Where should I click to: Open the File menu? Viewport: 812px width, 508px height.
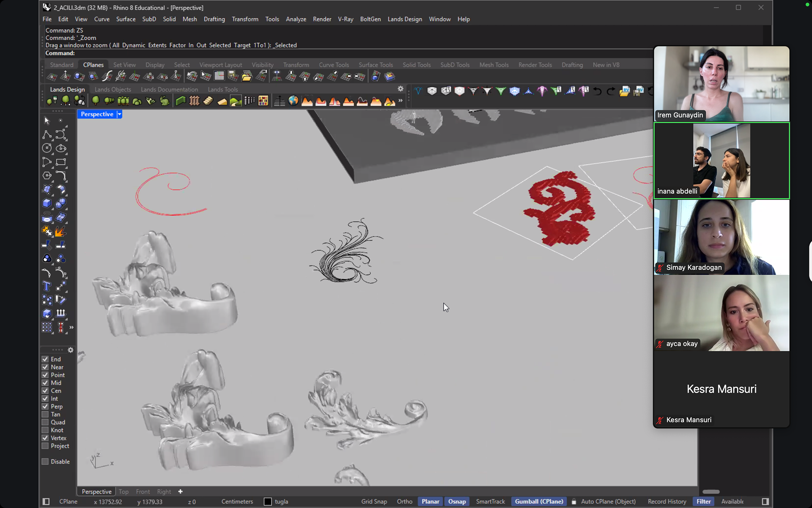point(47,19)
